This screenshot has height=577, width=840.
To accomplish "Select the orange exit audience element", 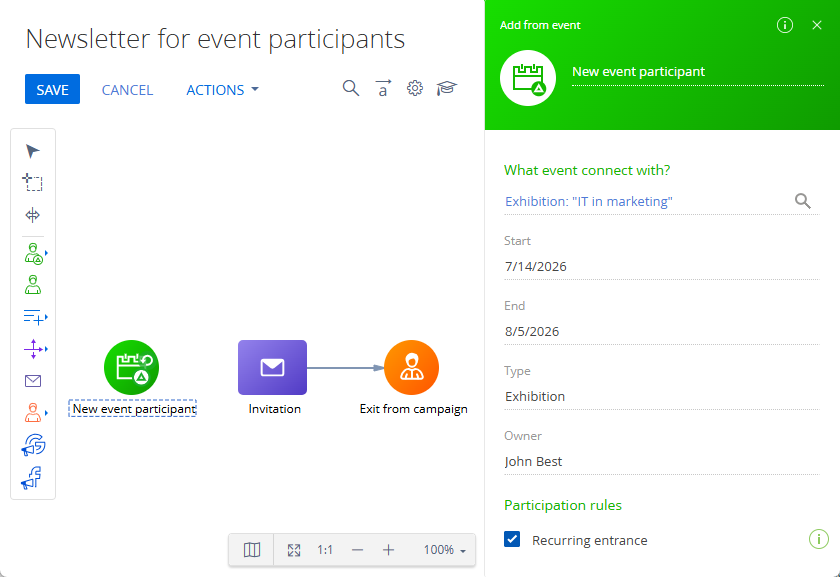I will pos(33,413).
